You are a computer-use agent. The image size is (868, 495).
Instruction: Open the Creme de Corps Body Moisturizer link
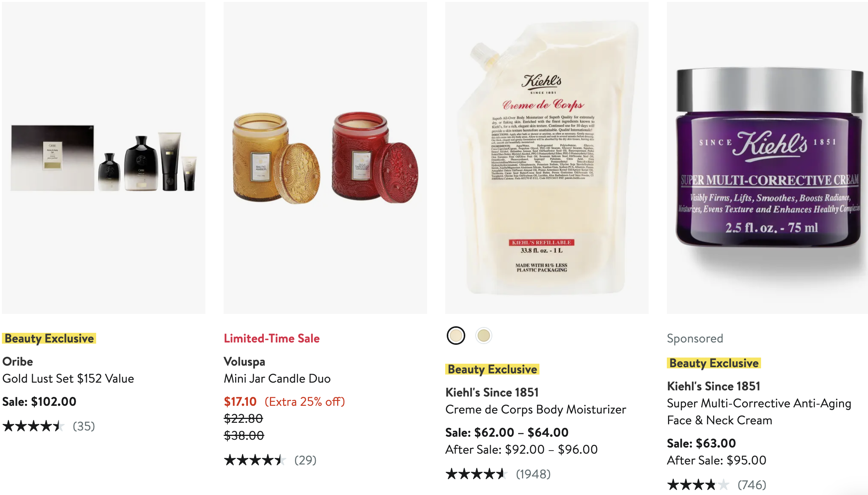[x=536, y=409]
